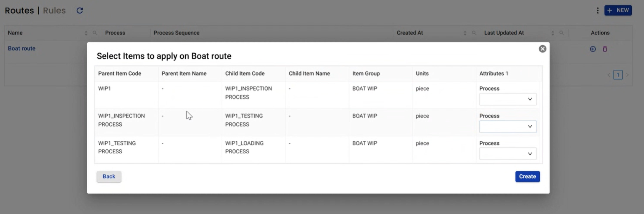Image resolution: width=644 pixels, height=214 pixels.
Task: Select page 1 in pagination
Action: [x=618, y=75]
